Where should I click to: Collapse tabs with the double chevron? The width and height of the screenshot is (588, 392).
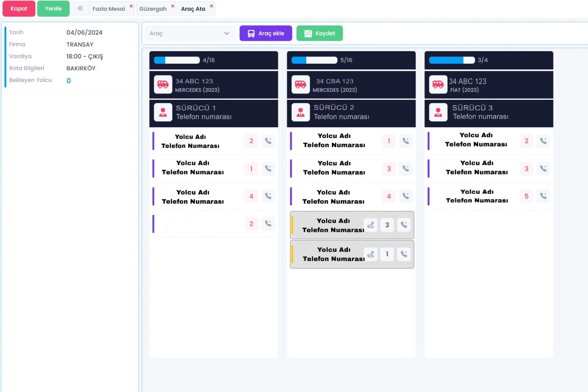coord(80,8)
